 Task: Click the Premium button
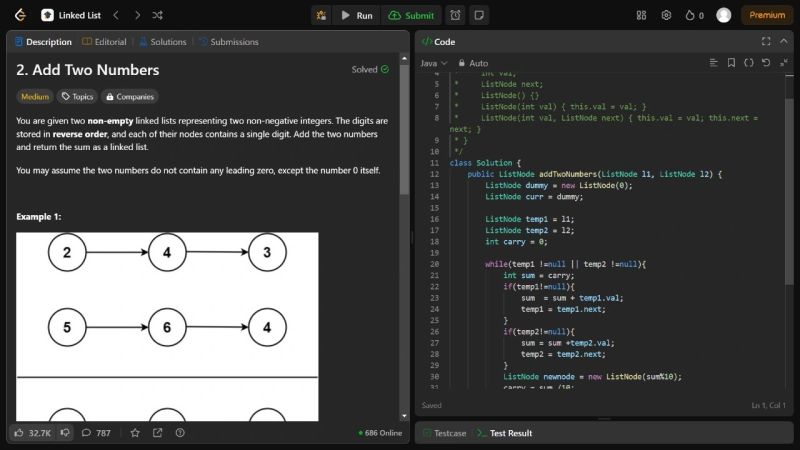click(767, 15)
